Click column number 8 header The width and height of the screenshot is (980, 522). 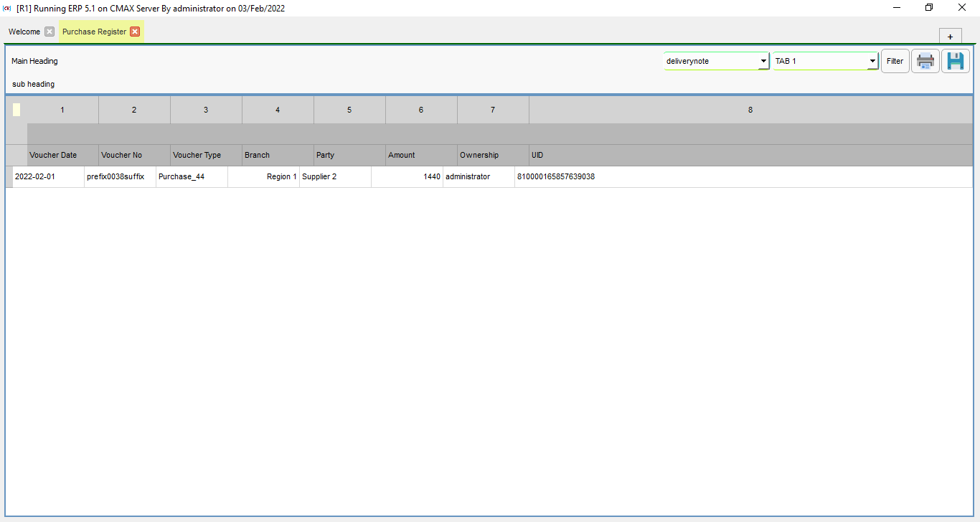[750, 110]
